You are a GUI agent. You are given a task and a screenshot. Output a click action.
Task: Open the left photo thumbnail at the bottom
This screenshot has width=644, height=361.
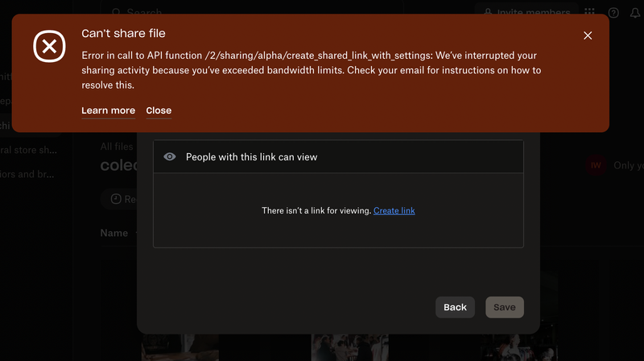click(x=180, y=345)
